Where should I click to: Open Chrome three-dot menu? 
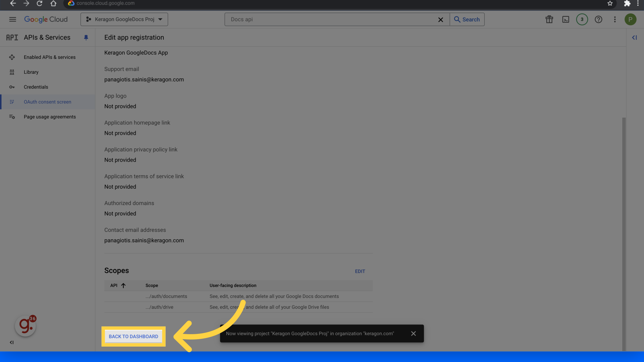tap(638, 3)
